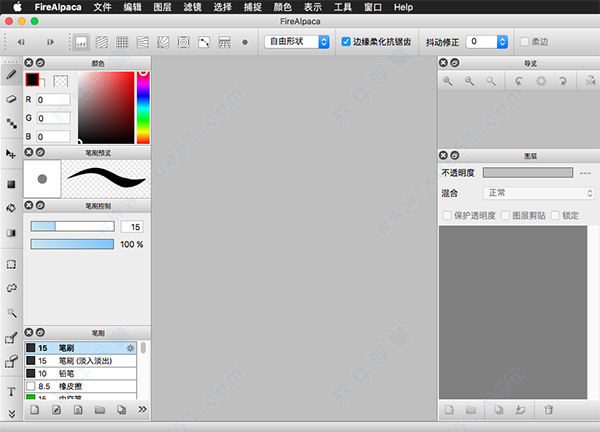
Task: Open the 滤镜 menu
Action: pos(192,7)
